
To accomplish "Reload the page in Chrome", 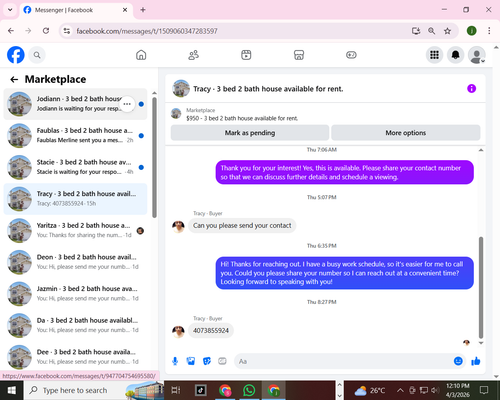I will click(x=46, y=31).
